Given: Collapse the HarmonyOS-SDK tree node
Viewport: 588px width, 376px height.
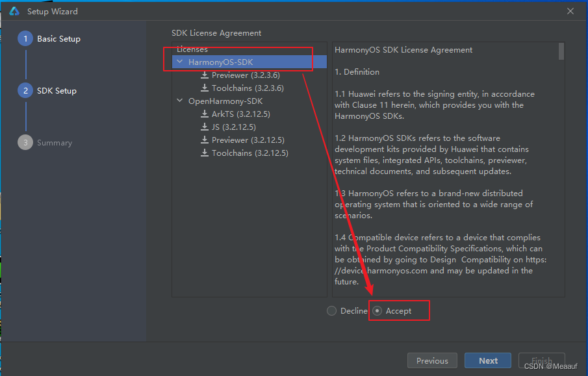Looking at the screenshot, I should click(180, 62).
